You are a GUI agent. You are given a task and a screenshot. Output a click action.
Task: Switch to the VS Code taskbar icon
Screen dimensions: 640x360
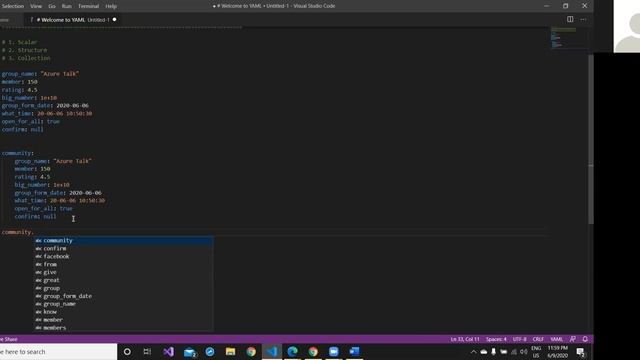point(272,352)
